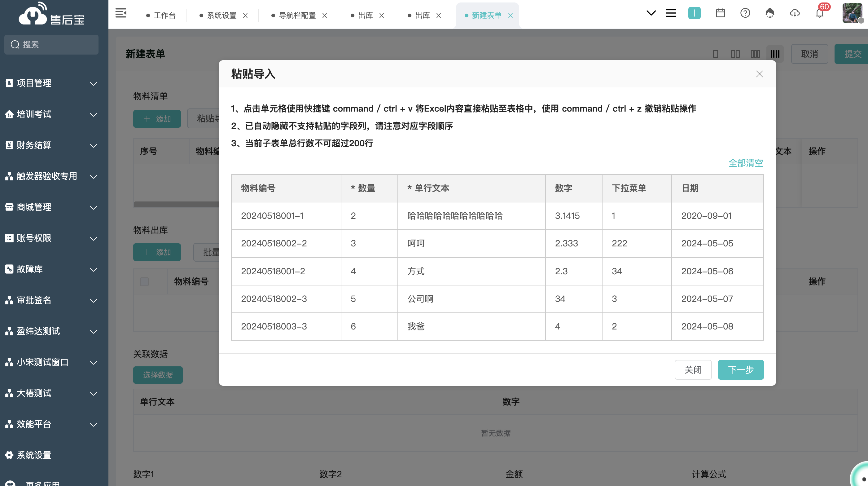Switch to the 系统设置 tab
The width and height of the screenshot is (868, 486).
218,15
